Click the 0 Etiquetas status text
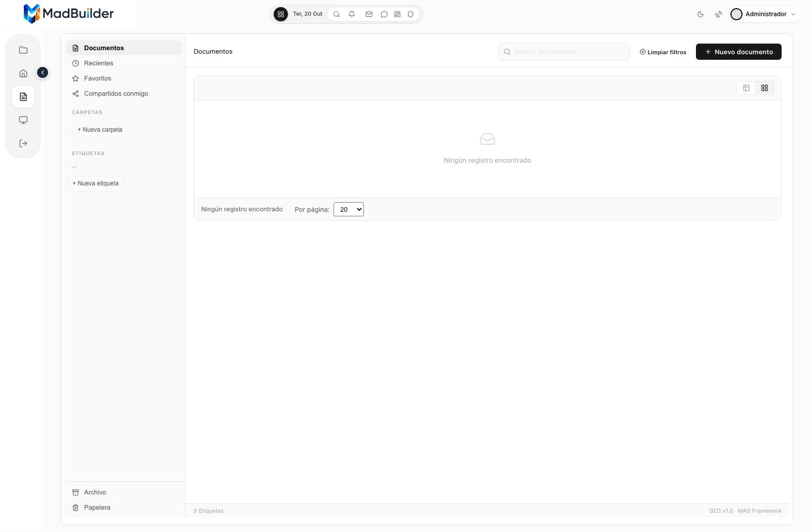811x532 pixels. point(208,511)
